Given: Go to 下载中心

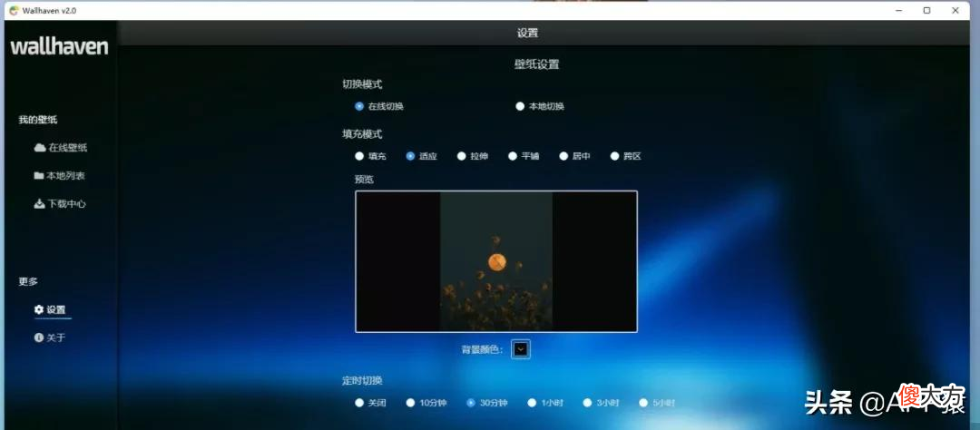Looking at the screenshot, I should pos(60,204).
